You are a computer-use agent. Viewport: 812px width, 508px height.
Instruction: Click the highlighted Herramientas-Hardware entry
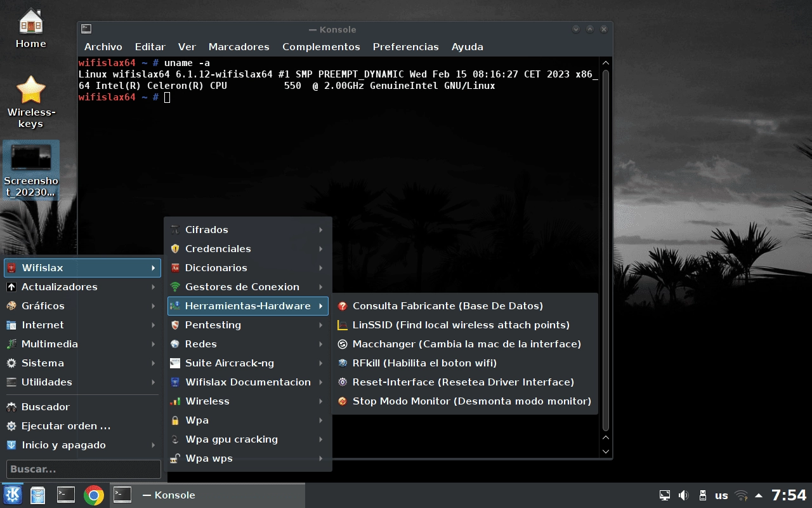click(x=248, y=306)
